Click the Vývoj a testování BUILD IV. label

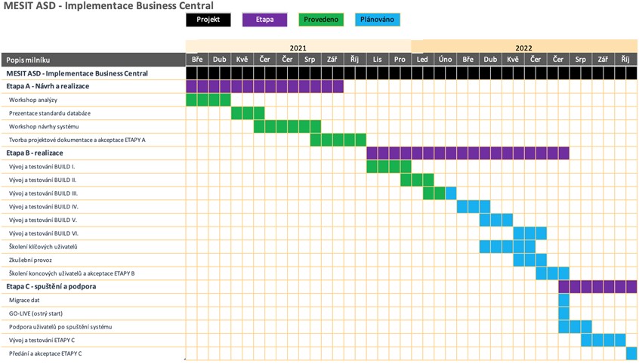tap(44, 206)
